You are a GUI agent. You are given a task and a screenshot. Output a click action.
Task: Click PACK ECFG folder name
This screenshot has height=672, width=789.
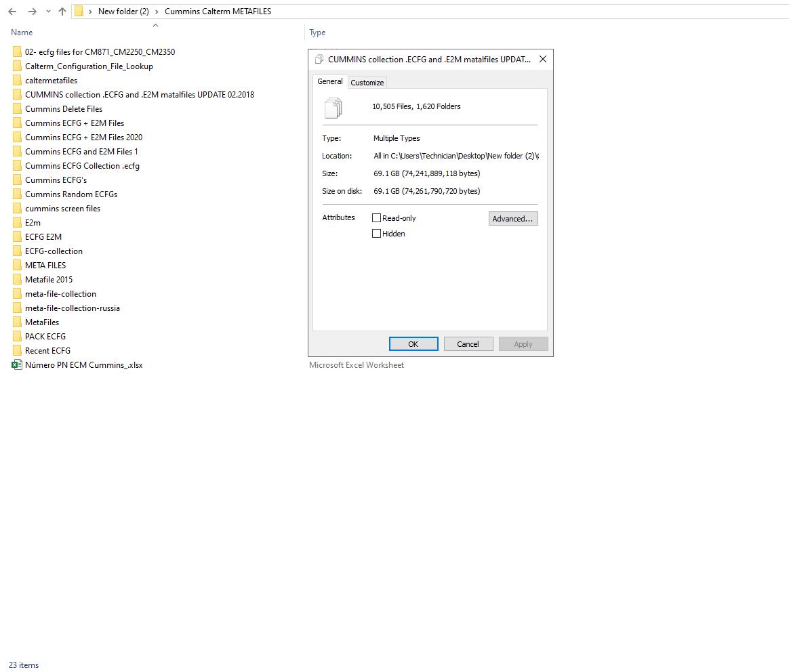(45, 336)
